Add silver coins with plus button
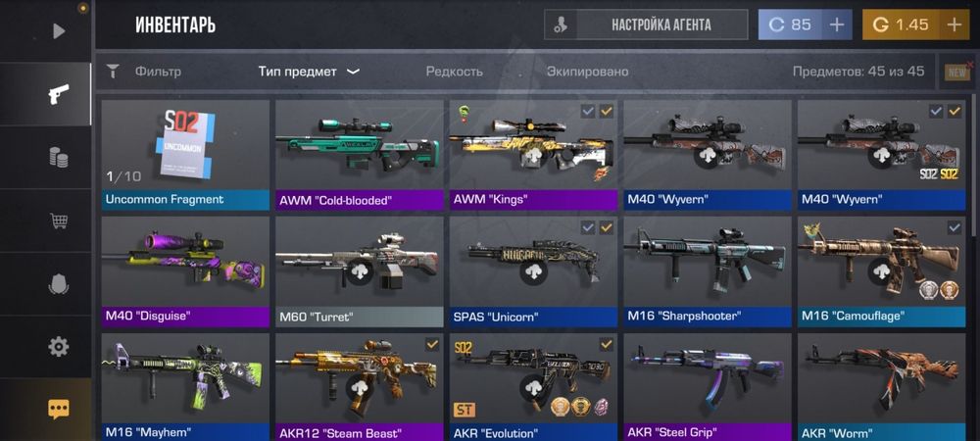The height and width of the screenshot is (441, 980). pyautogui.click(x=836, y=24)
